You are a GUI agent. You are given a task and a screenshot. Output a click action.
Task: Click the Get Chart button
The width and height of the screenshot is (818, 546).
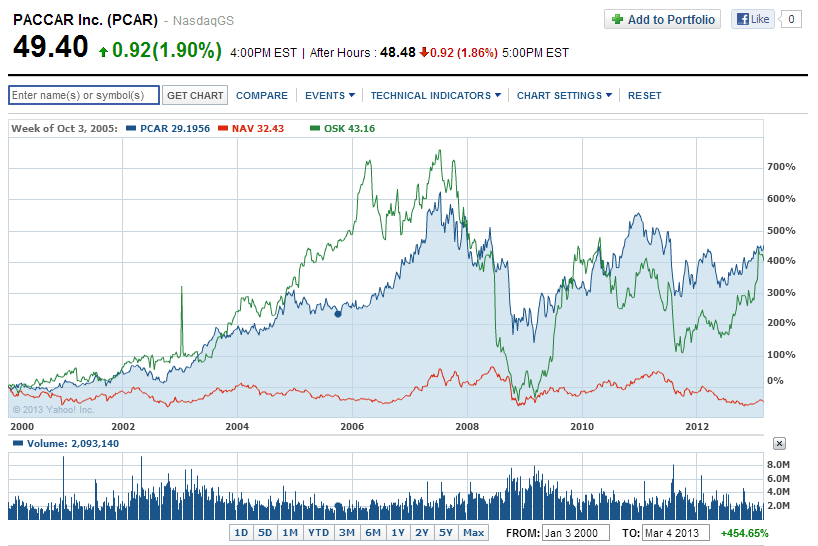coord(195,95)
